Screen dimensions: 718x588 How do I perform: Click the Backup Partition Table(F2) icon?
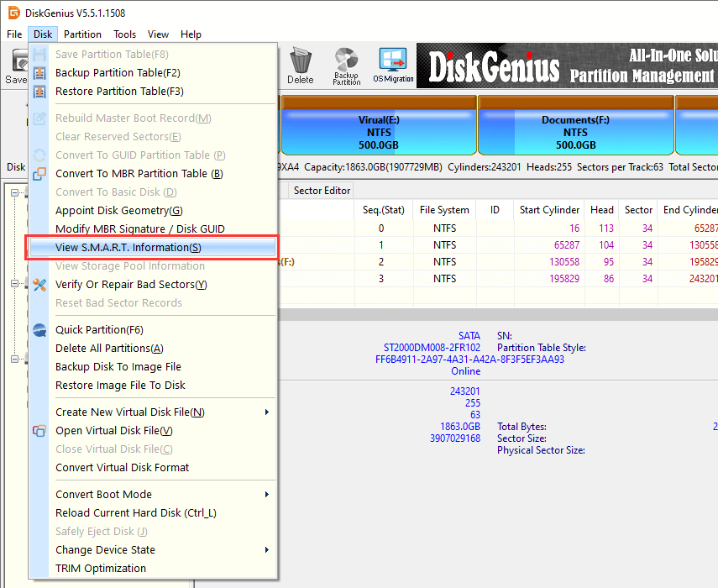(x=39, y=73)
